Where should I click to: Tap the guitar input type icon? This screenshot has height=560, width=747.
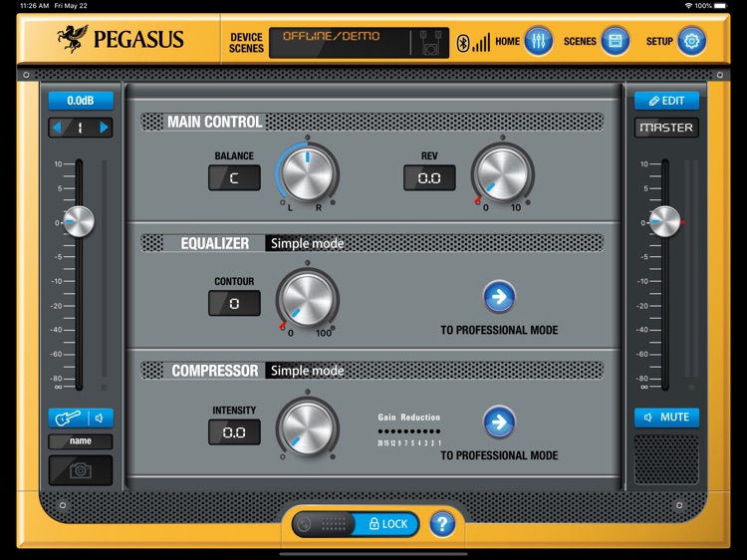coord(68,418)
